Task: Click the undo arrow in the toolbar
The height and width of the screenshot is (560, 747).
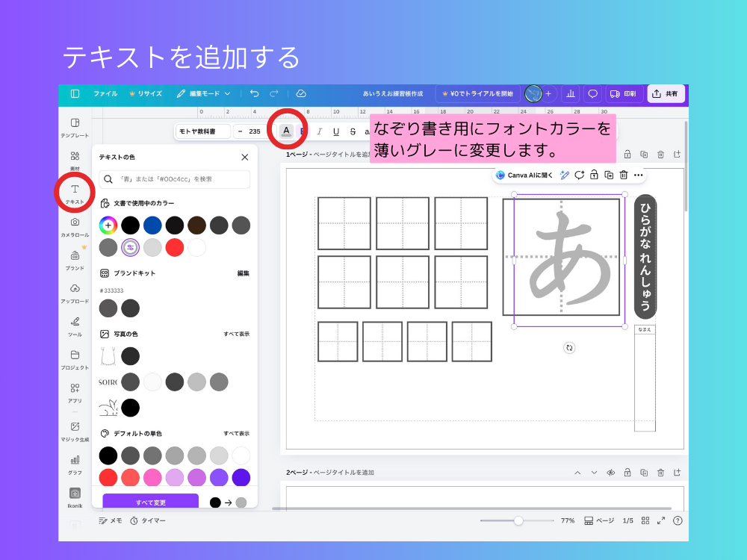Action: pos(254,93)
